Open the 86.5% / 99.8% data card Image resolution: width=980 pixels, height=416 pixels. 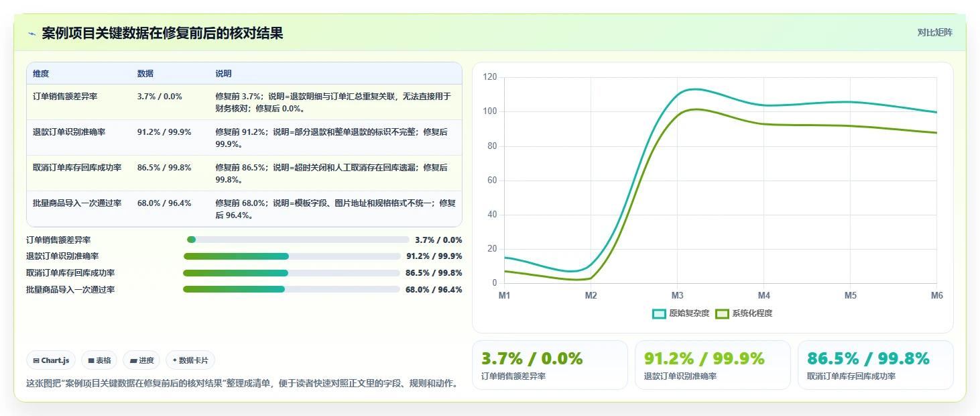coord(875,365)
